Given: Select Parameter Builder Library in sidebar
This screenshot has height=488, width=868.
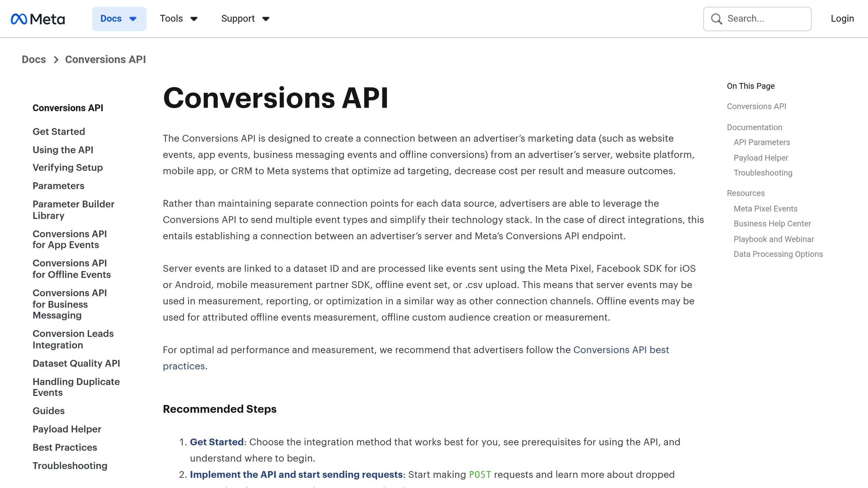Looking at the screenshot, I should pyautogui.click(x=73, y=210).
